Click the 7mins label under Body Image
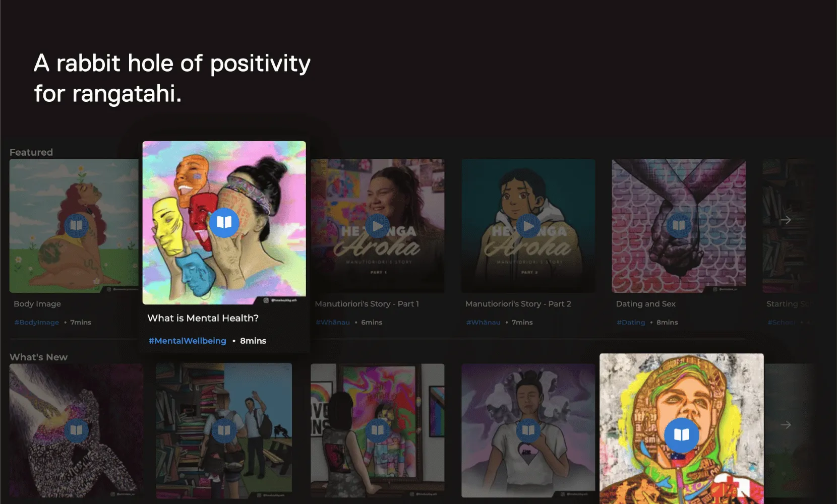The image size is (837, 504). [x=81, y=323]
